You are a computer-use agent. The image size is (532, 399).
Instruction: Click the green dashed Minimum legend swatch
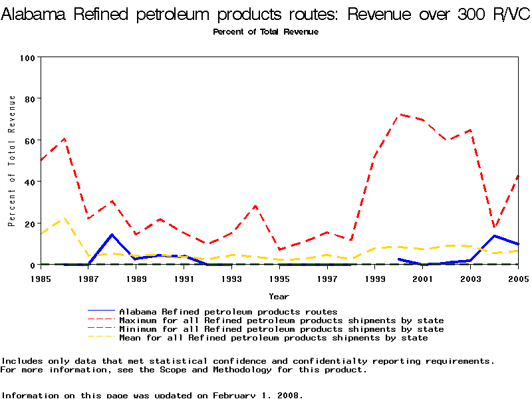[102, 329]
